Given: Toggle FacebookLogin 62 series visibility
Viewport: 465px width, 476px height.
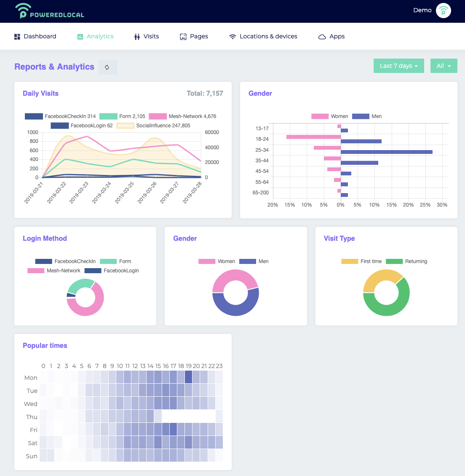Looking at the screenshot, I should [x=82, y=126].
